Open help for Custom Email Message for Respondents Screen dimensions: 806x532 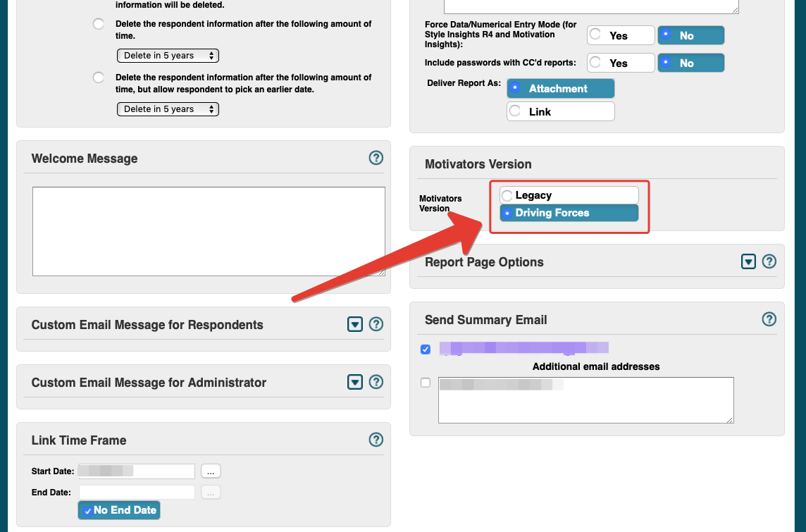click(x=376, y=324)
